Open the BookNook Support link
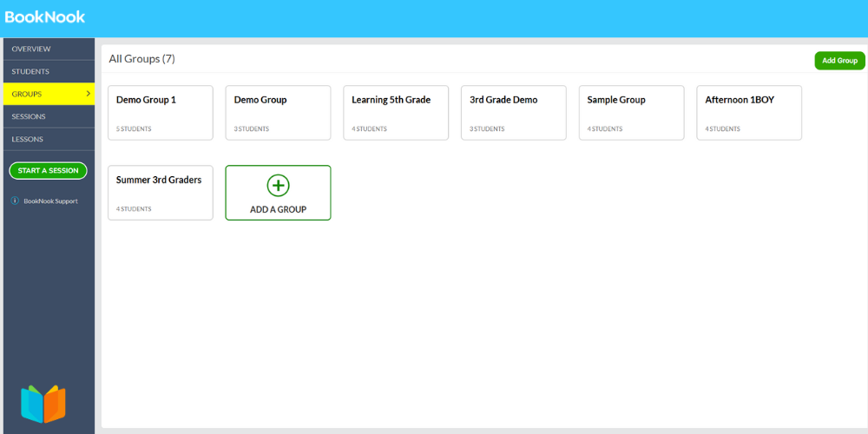Viewport: 868px width, 434px height. point(50,201)
